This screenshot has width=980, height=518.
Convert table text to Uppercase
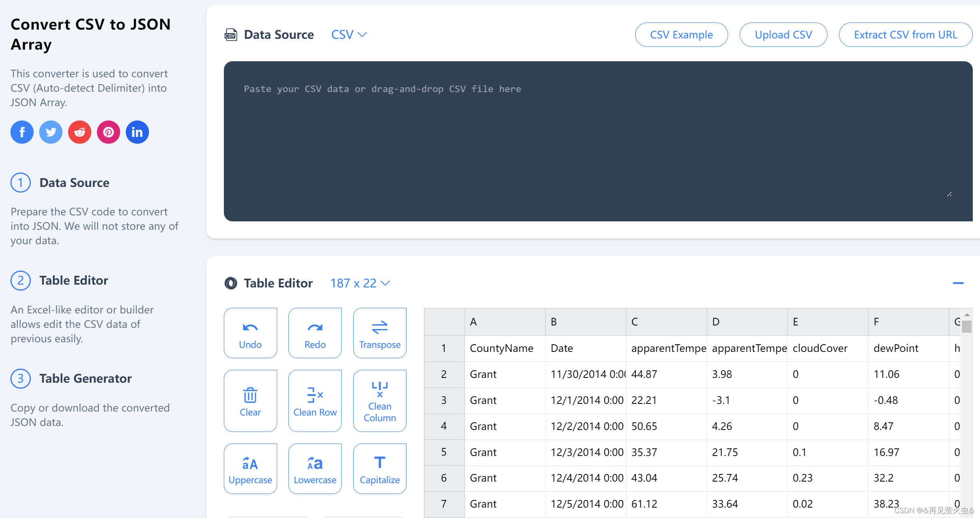pyautogui.click(x=250, y=469)
